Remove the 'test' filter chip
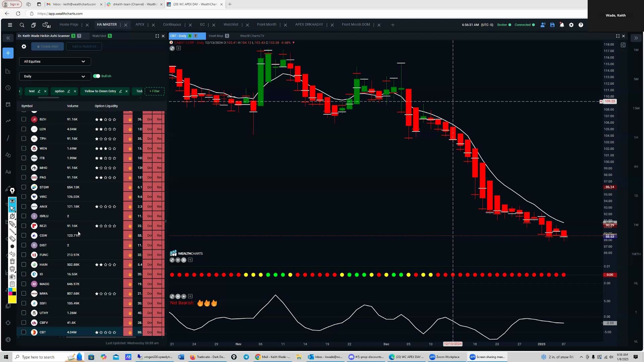 [45, 91]
